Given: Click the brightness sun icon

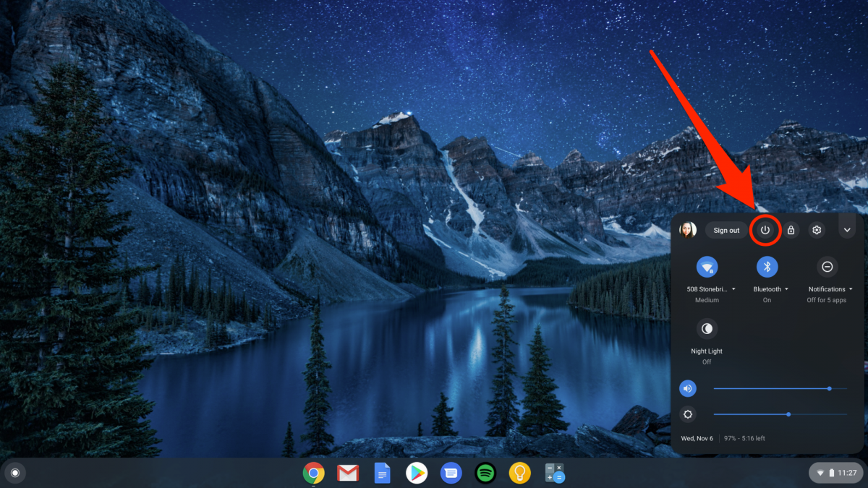Looking at the screenshot, I should click(688, 414).
